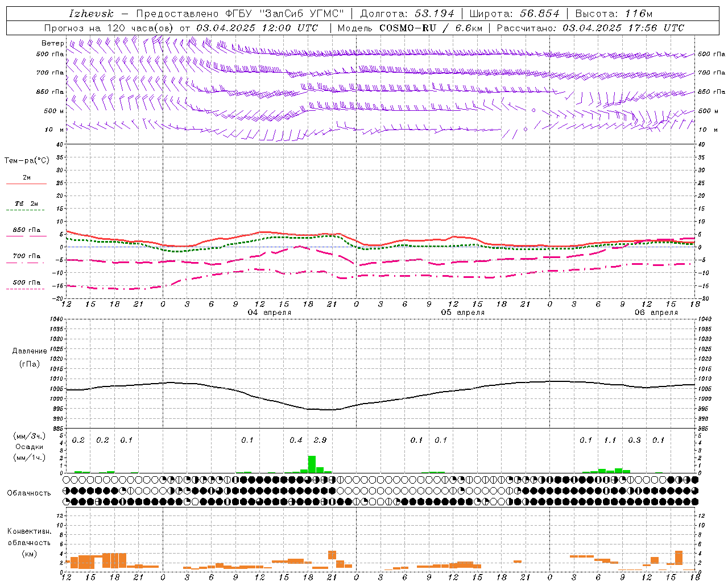Click the '850 гПа' entry in temperature legend
The image size is (728, 582).
pos(26,230)
